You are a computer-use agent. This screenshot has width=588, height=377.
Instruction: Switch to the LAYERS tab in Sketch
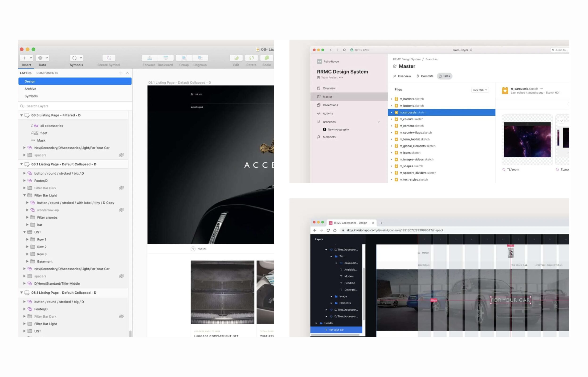click(x=26, y=73)
